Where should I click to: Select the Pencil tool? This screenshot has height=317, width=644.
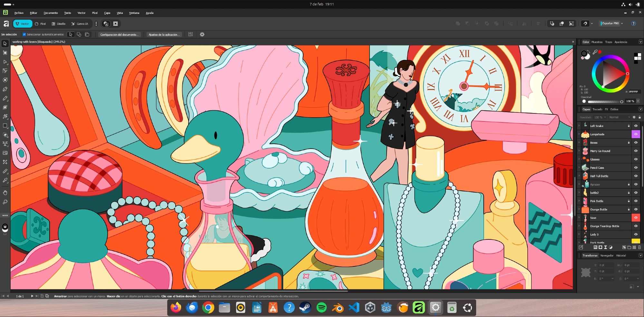(5, 98)
